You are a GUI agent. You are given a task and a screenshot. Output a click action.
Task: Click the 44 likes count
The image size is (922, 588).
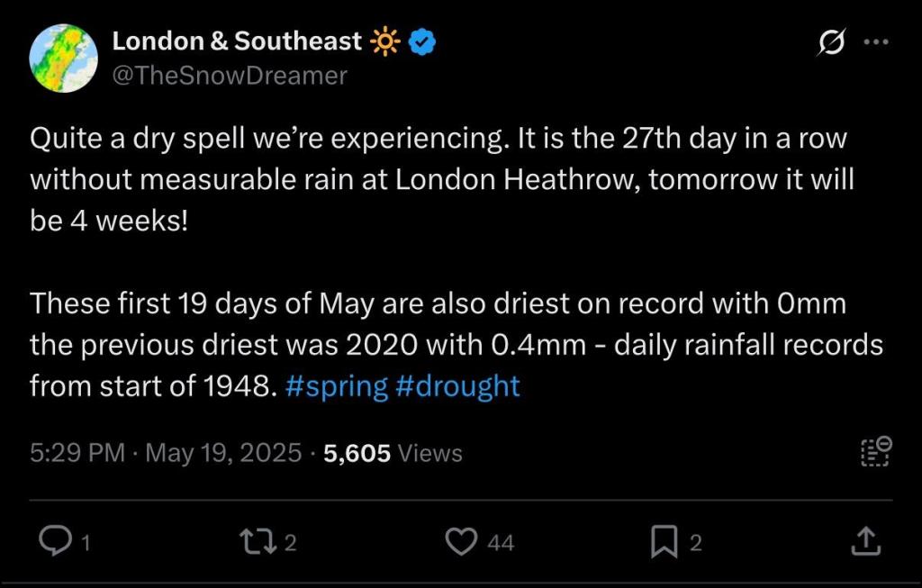click(x=501, y=542)
